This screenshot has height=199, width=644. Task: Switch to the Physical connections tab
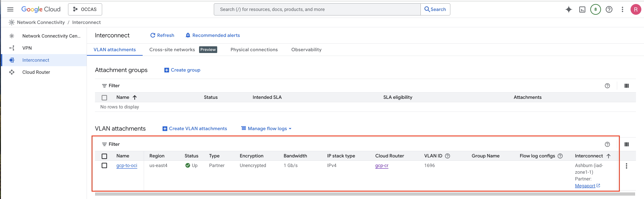pos(254,50)
